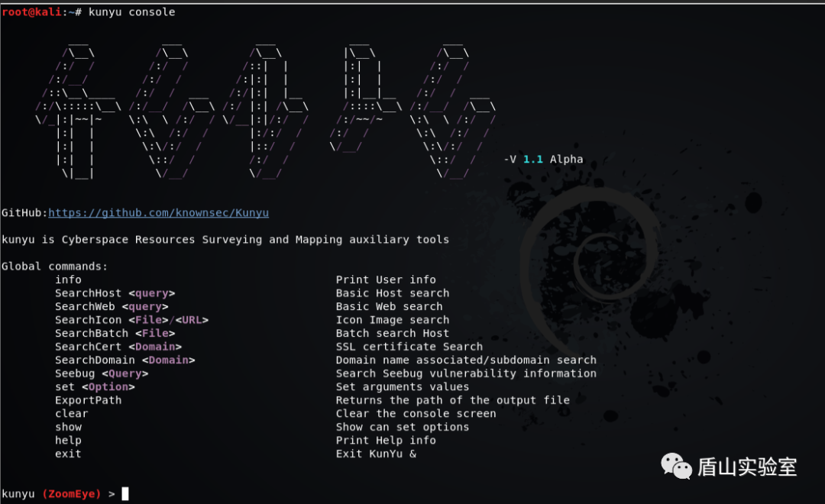Screen dimensions: 825x504
Task: Click 'SearchBatch <File>' command text
Action: pos(115,334)
